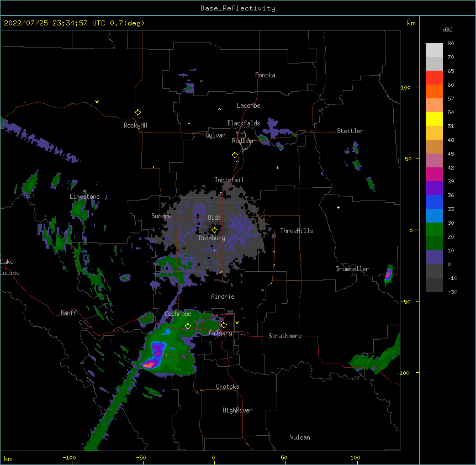The image size is (476, 465).
Task: Click the 80 value on the dBZ scale
Action: click(451, 44)
